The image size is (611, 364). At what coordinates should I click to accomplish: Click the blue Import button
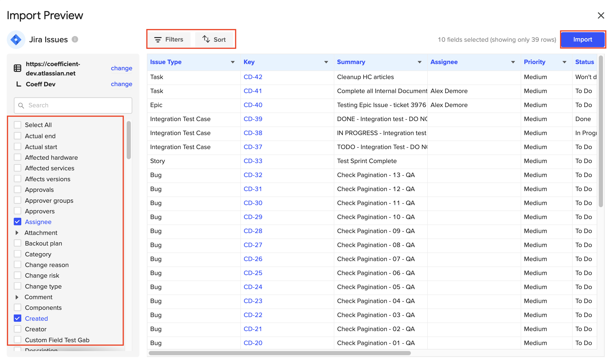(x=582, y=39)
